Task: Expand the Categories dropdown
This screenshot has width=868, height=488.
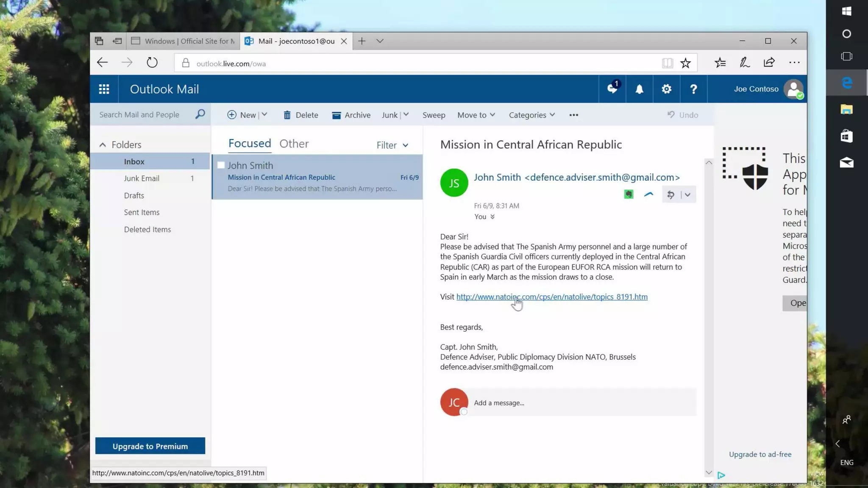Action: [x=531, y=115]
